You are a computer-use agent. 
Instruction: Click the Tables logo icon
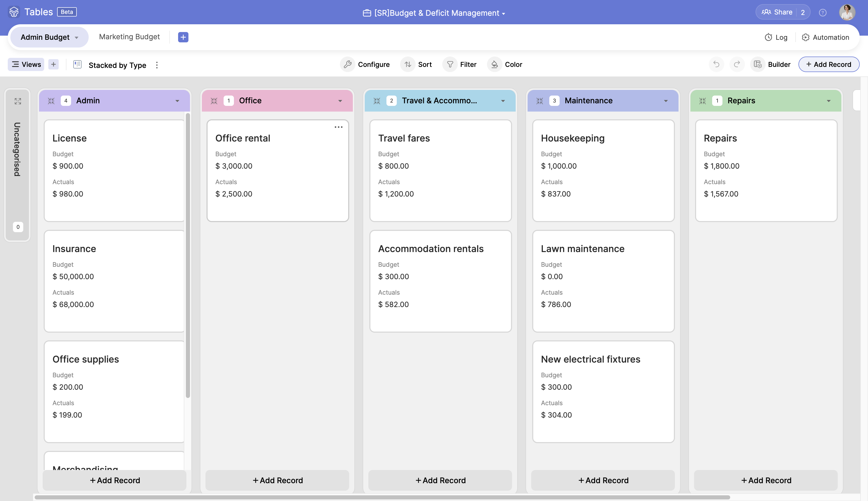tap(14, 12)
